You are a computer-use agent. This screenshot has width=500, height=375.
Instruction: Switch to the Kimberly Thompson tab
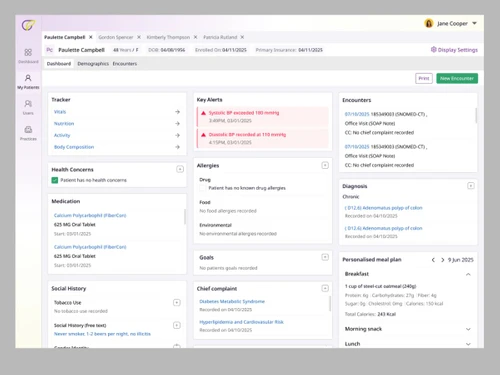click(x=168, y=37)
